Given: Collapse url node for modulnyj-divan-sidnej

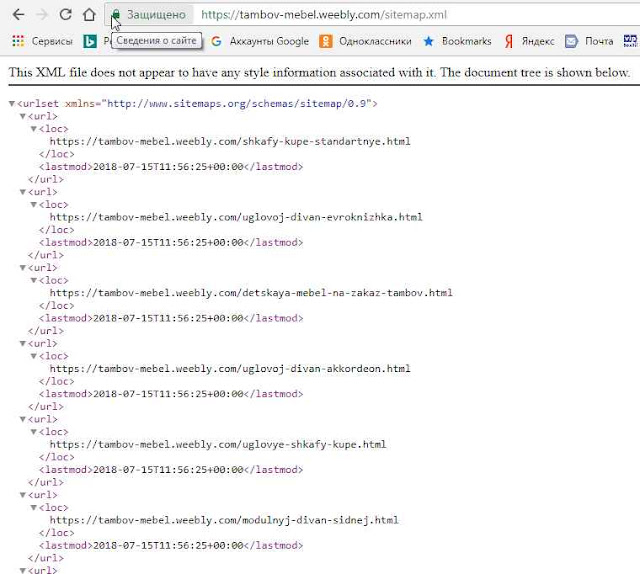Looking at the screenshot, I should (x=23, y=495).
